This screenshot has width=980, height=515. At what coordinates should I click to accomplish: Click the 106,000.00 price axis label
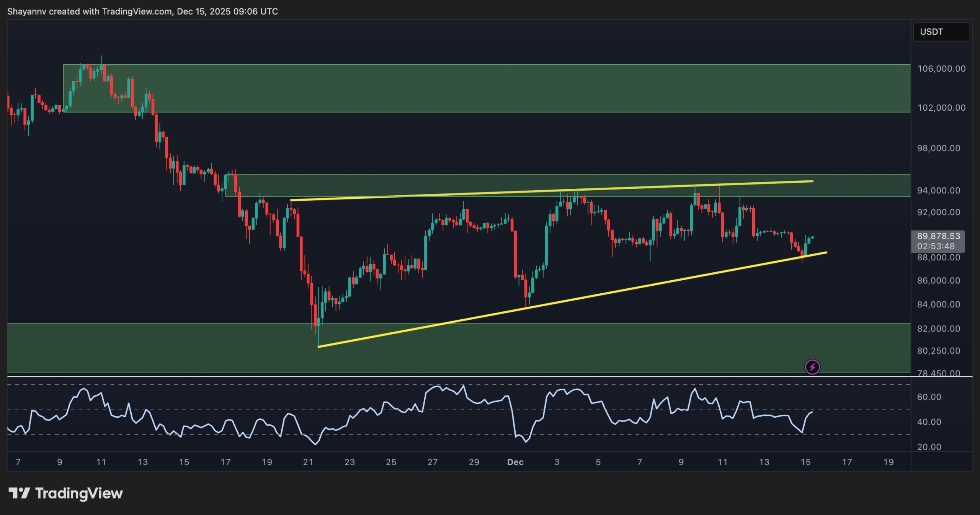pyautogui.click(x=941, y=69)
